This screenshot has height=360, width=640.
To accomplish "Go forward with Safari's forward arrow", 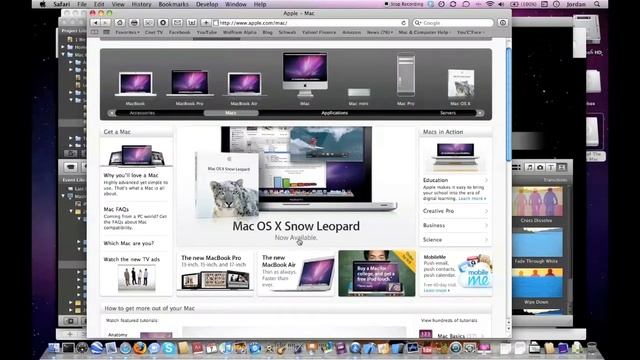I will (105, 23).
